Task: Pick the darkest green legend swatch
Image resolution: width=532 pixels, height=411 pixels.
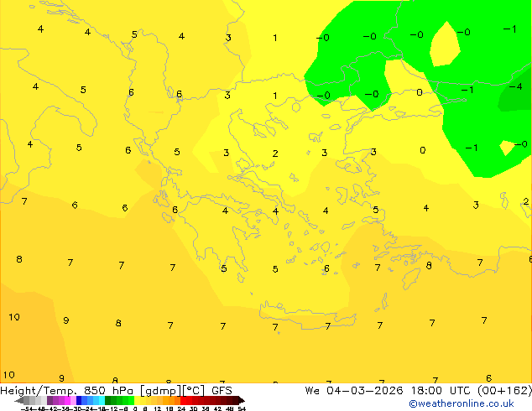Action: (108, 400)
